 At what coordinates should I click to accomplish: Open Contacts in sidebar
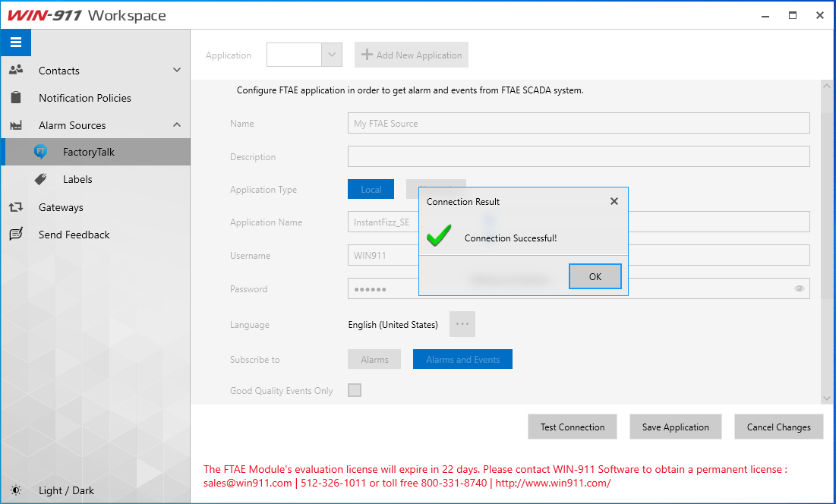(x=96, y=71)
